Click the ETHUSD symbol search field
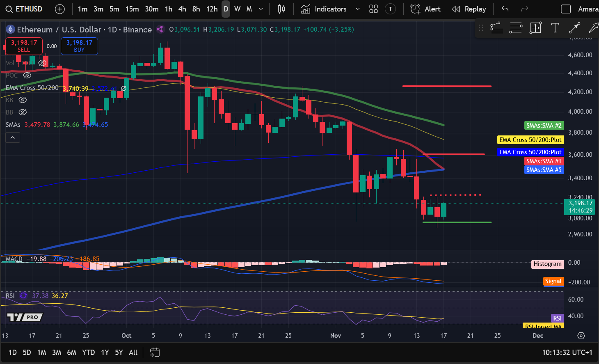Viewport: 599px width, 364px height. pos(23,9)
